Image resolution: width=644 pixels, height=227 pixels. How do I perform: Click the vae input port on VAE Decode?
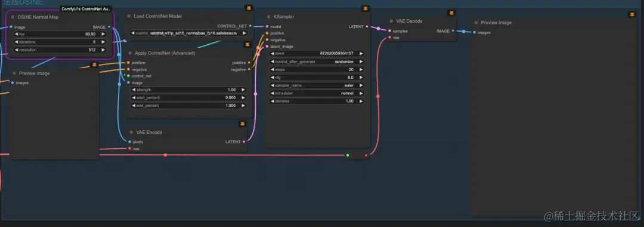point(389,38)
